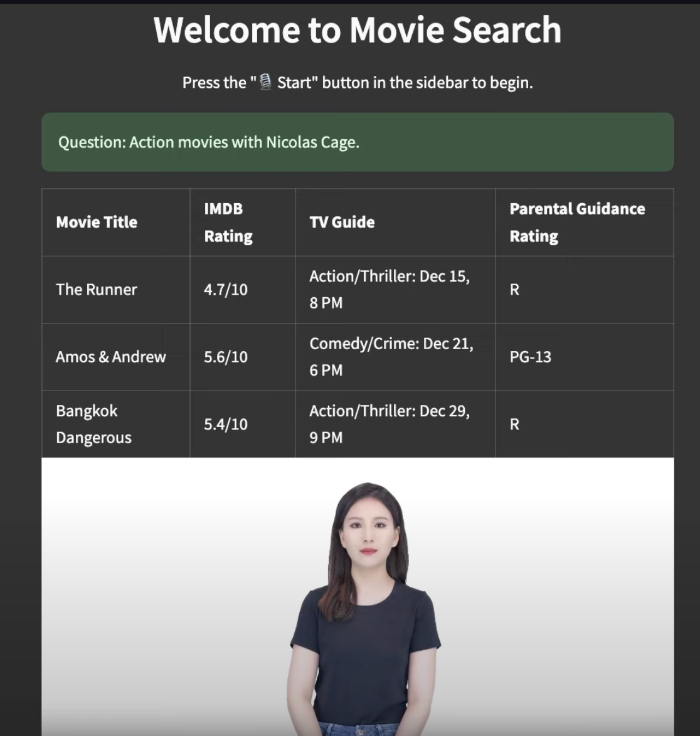This screenshot has width=700, height=736.
Task: Click the PG-13 rating cell
Action: coord(585,357)
